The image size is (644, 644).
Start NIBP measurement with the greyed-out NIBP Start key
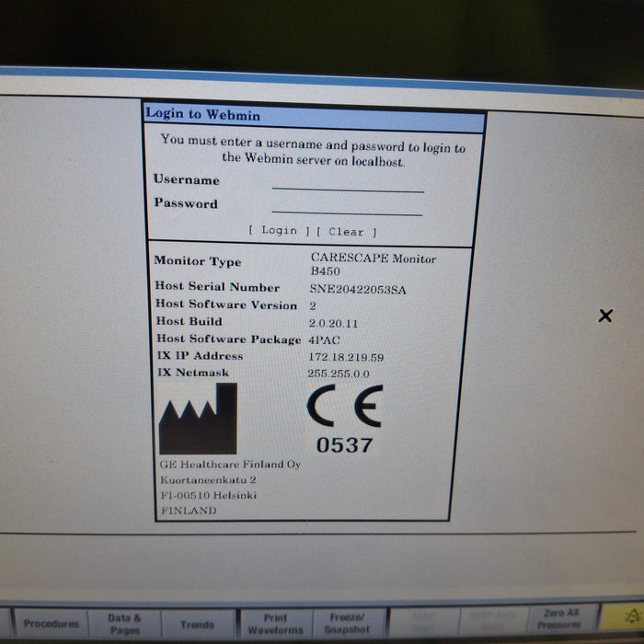(424, 622)
